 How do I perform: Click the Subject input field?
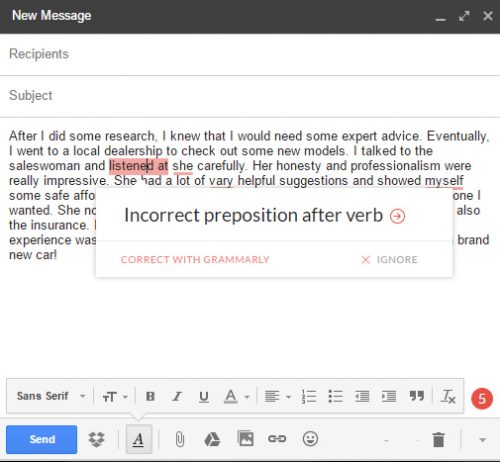pyautogui.click(x=250, y=96)
